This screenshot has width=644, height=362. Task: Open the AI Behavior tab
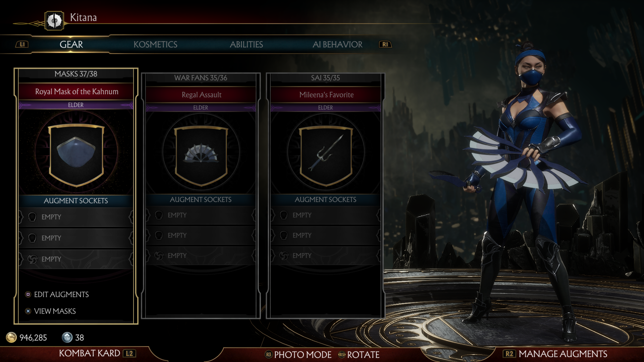pyautogui.click(x=337, y=45)
